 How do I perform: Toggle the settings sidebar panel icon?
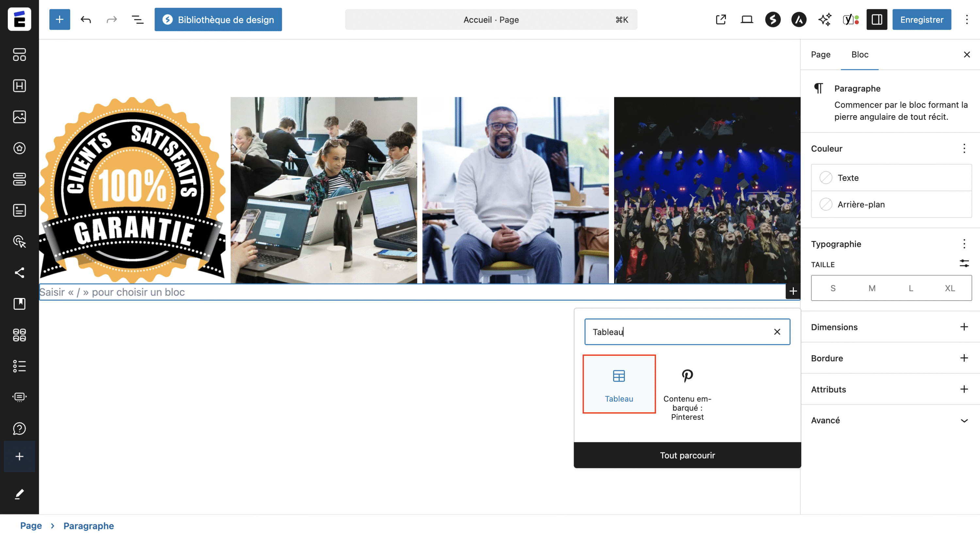tap(876, 19)
